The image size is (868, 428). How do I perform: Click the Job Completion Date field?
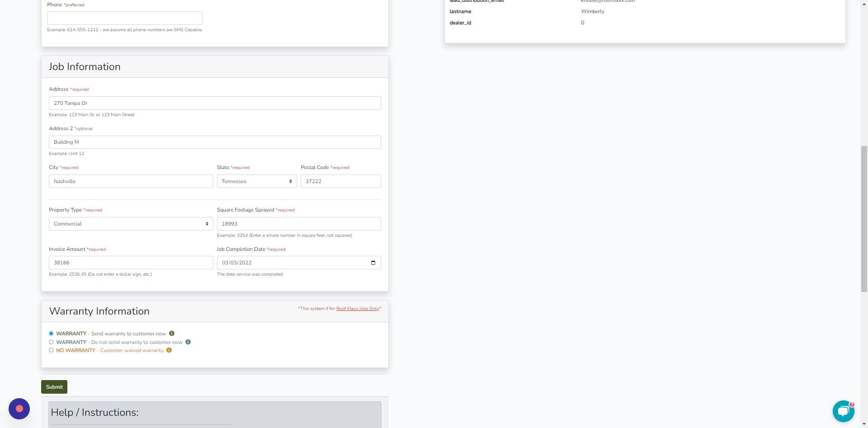299,263
